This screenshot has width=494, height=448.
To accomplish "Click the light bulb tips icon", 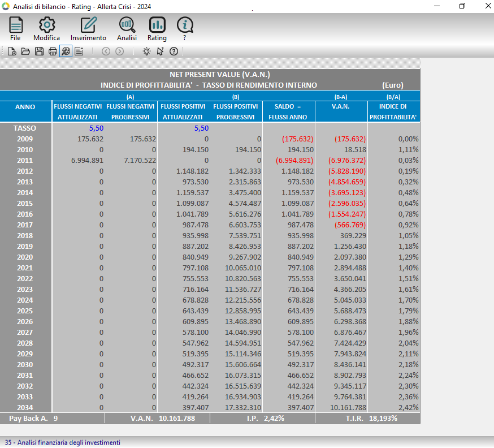I will point(146,51).
